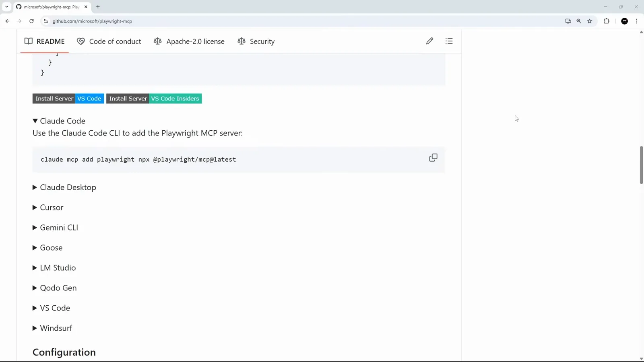Click the 'Use the Claude Code CLI' sentence
The height and width of the screenshot is (362, 644).
click(x=138, y=133)
